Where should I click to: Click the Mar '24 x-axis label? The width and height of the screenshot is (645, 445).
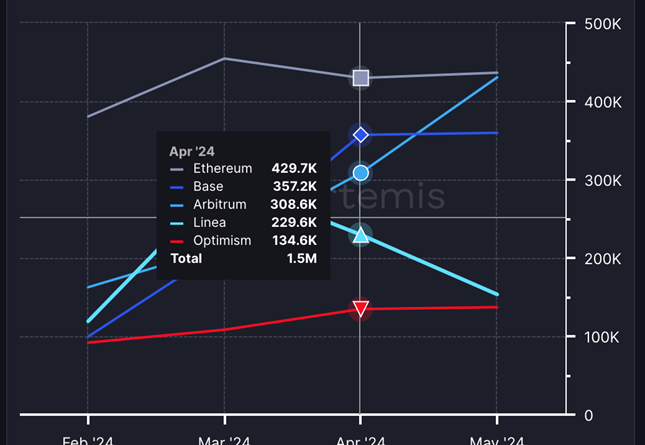225,440
